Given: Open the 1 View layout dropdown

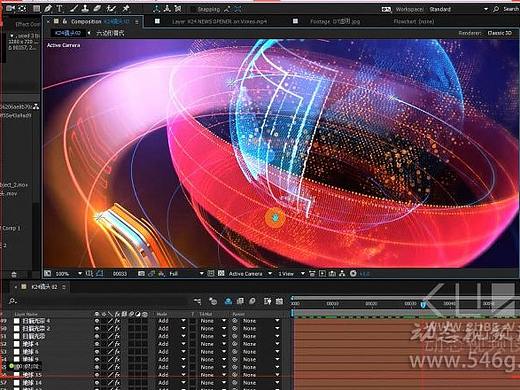Looking at the screenshot, I should tap(291, 274).
